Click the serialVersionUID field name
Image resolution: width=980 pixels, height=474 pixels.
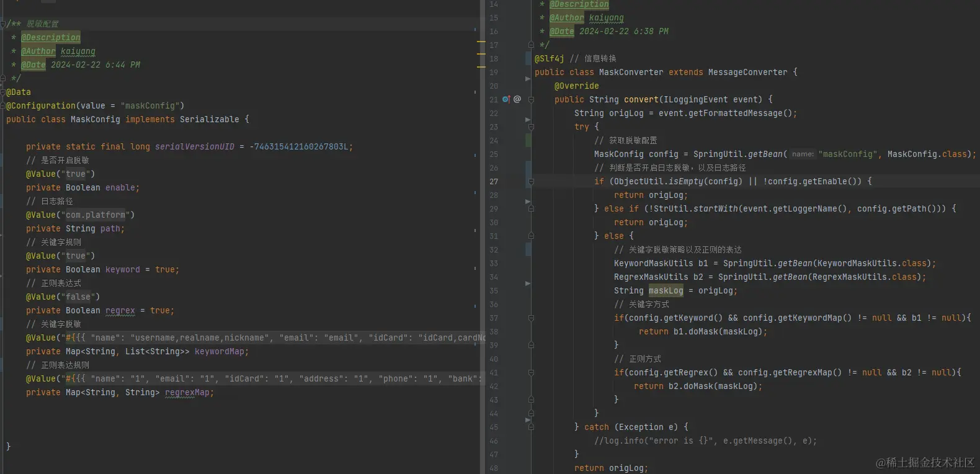tap(195, 146)
